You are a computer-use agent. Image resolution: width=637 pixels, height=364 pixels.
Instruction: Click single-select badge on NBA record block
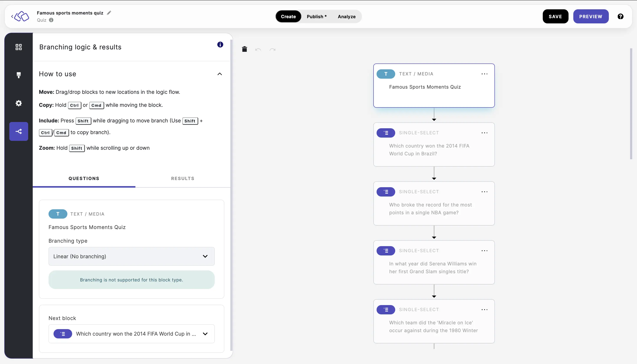386,192
